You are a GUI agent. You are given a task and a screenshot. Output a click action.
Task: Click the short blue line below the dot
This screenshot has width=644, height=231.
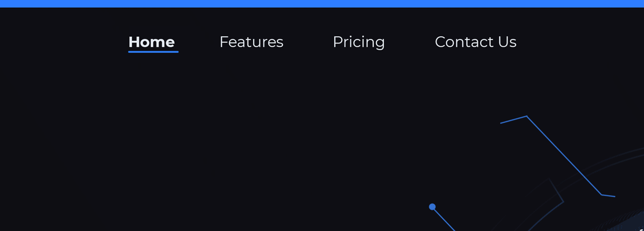tap(444, 220)
